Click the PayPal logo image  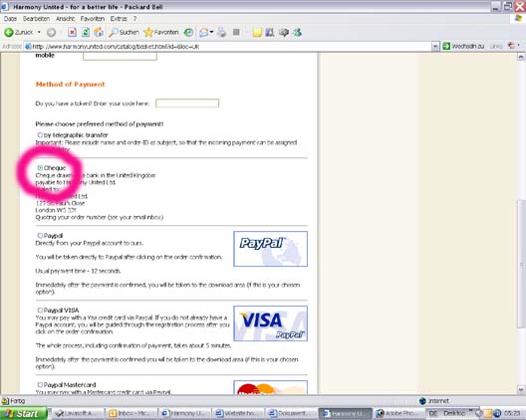(270, 249)
